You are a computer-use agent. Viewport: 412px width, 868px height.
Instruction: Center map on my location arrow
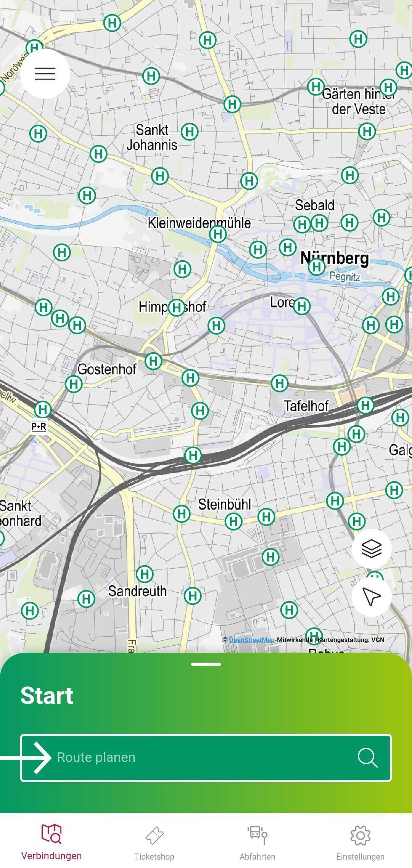372,596
